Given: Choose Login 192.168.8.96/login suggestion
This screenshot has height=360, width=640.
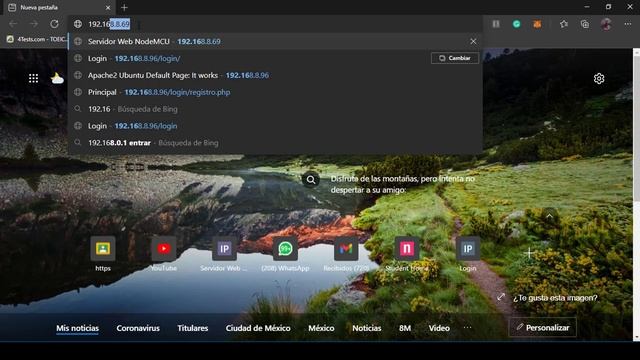Looking at the screenshot, I should point(276,126).
